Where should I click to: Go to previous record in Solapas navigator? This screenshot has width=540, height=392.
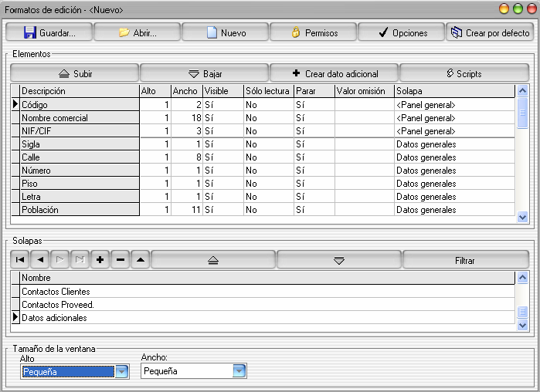point(39,261)
